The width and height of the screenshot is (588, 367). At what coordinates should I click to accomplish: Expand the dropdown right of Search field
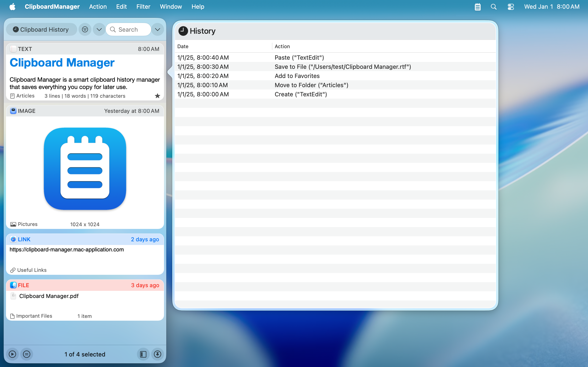click(x=157, y=29)
